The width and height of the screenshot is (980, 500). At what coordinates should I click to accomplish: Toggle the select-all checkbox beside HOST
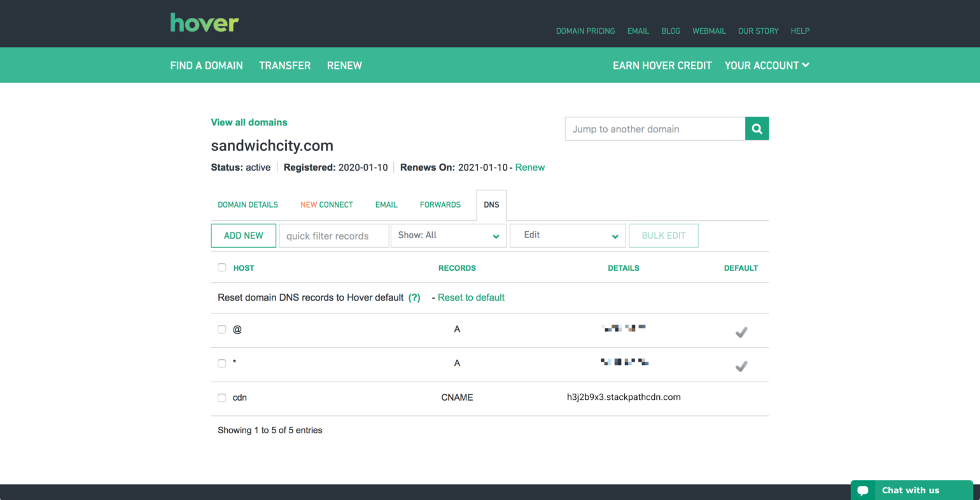point(221,268)
